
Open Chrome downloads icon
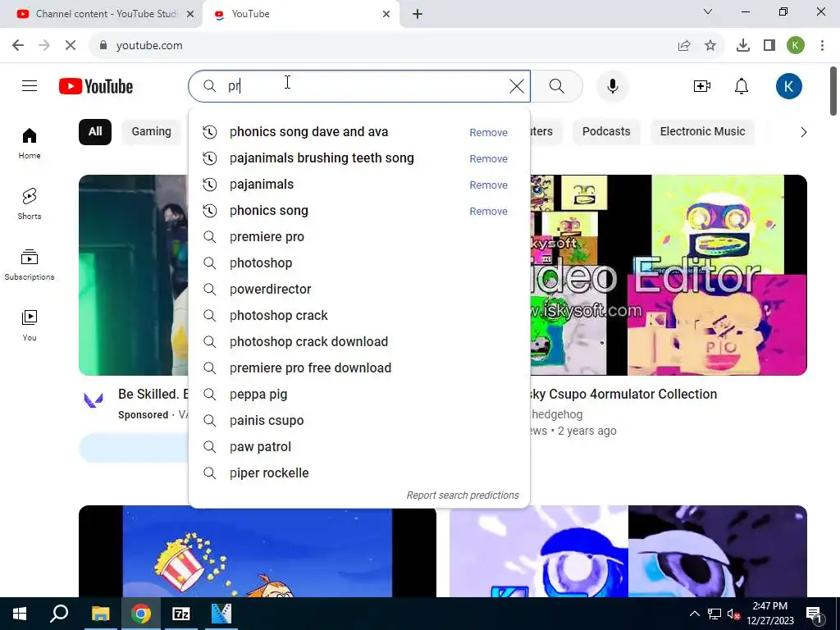743,46
